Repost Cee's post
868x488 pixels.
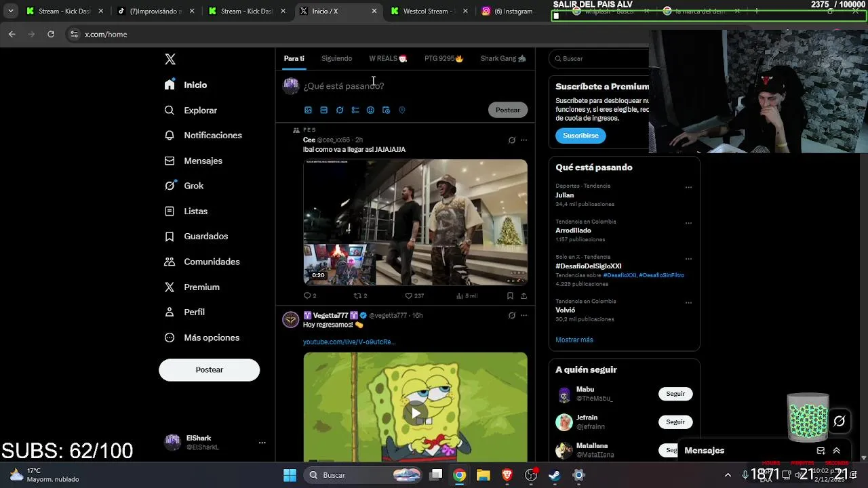point(360,296)
